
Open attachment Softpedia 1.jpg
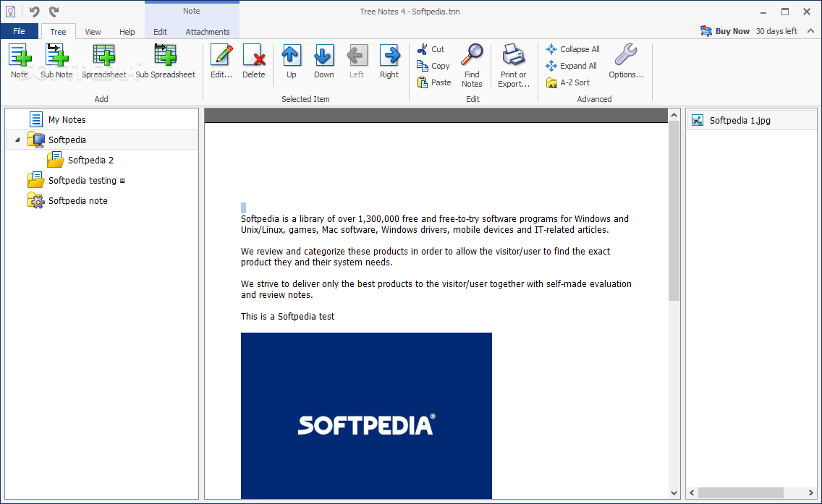click(x=752, y=121)
